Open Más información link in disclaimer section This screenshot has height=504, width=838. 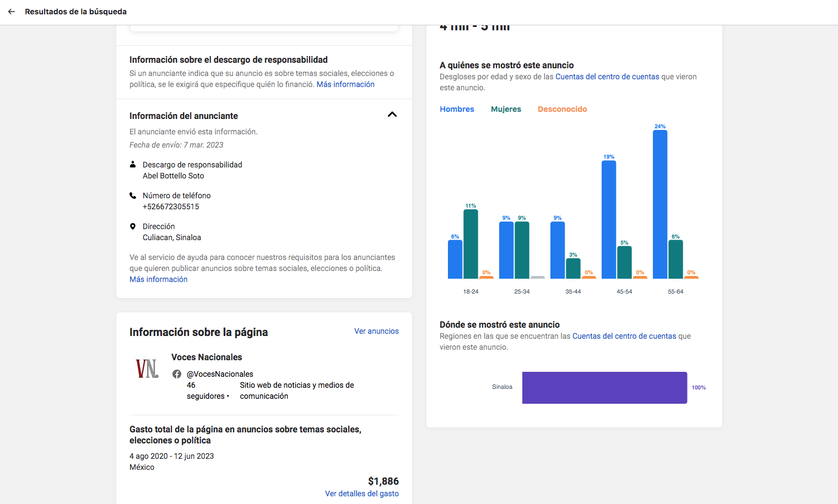[x=345, y=84]
